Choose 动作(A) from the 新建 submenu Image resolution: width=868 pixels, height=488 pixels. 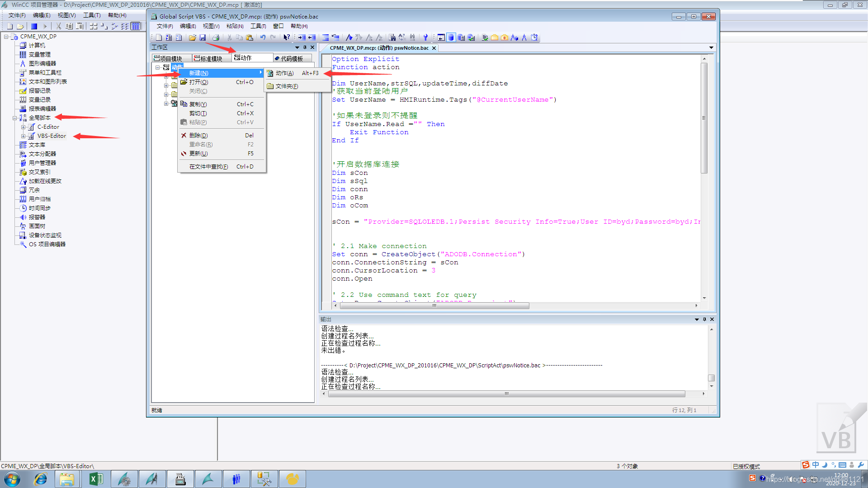click(285, 73)
